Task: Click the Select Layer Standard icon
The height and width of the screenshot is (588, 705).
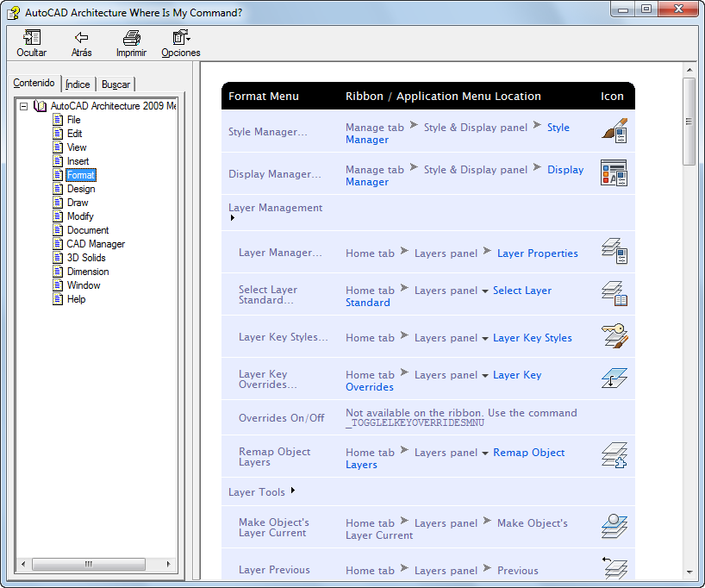Action: (615, 293)
